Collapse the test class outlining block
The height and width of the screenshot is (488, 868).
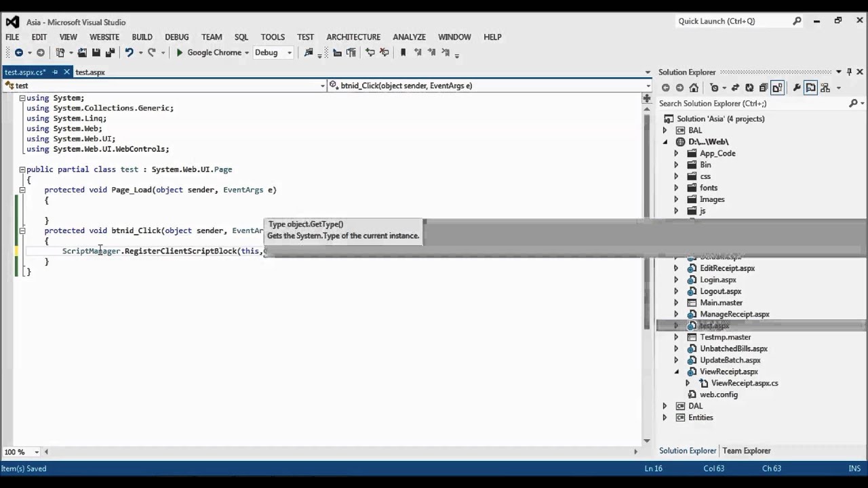[22, 169]
